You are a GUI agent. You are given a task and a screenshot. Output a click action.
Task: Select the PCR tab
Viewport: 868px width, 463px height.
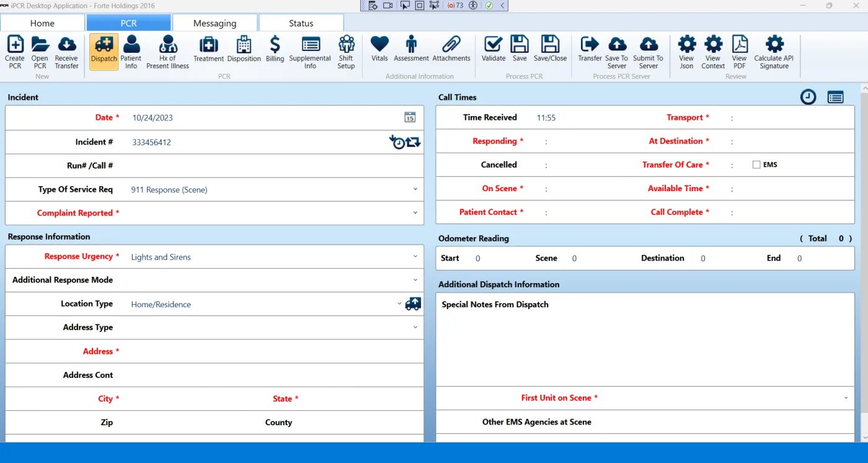coord(128,23)
